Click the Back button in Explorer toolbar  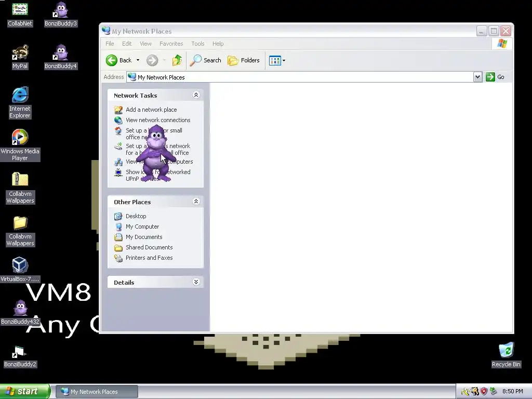coord(119,60)
